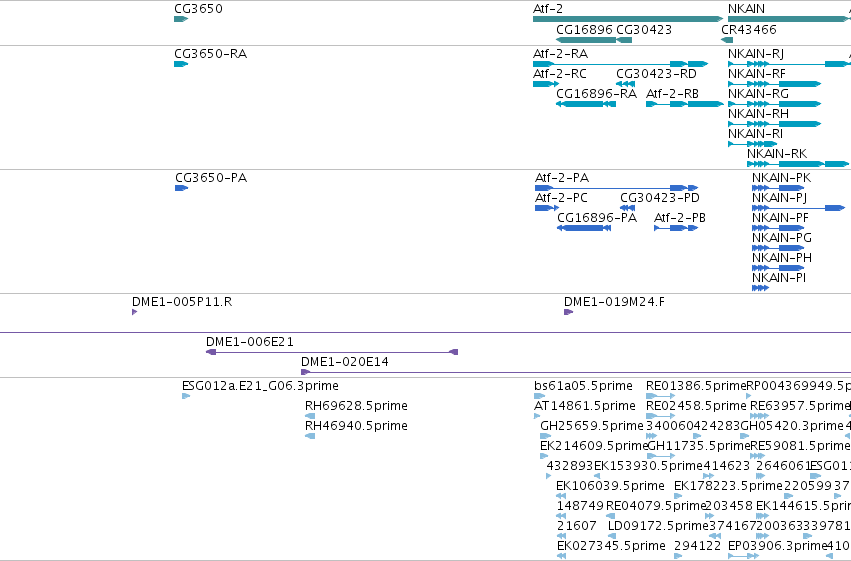Open EST feature 414623
The height and width of the screenshot is (561, 851).
[x=708, y=477]
